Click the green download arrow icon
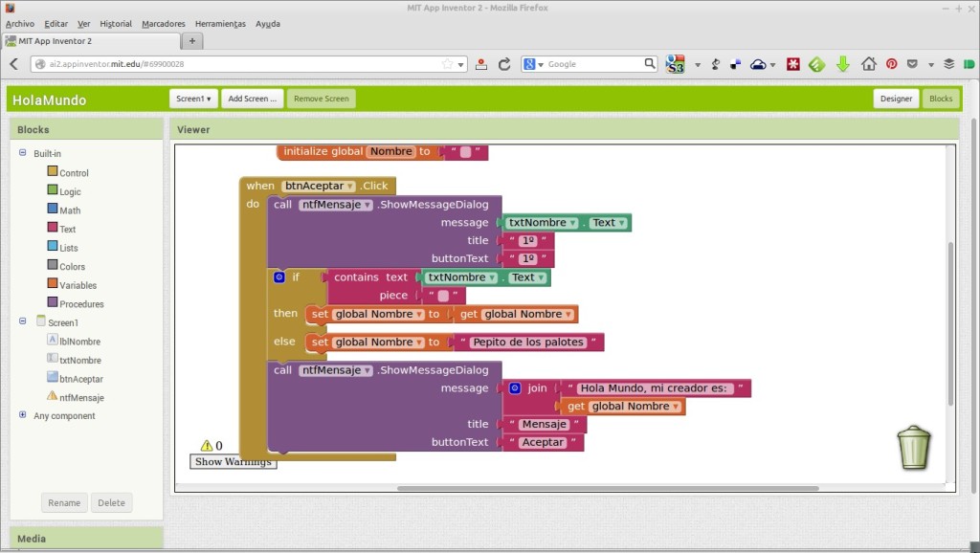Image resolution: width=980 pixels, height=553 pixels. click(x=843, y=64)
